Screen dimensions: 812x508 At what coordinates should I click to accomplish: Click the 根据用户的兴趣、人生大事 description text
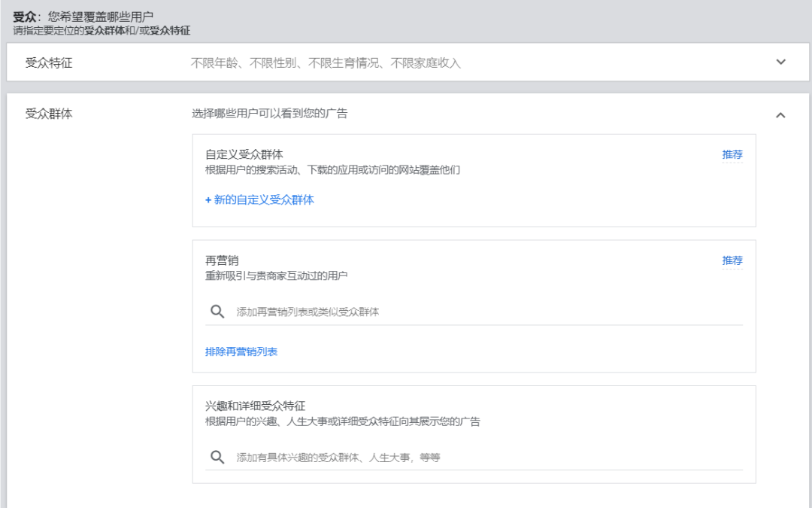pyautogui.click(x=342, y=421)
